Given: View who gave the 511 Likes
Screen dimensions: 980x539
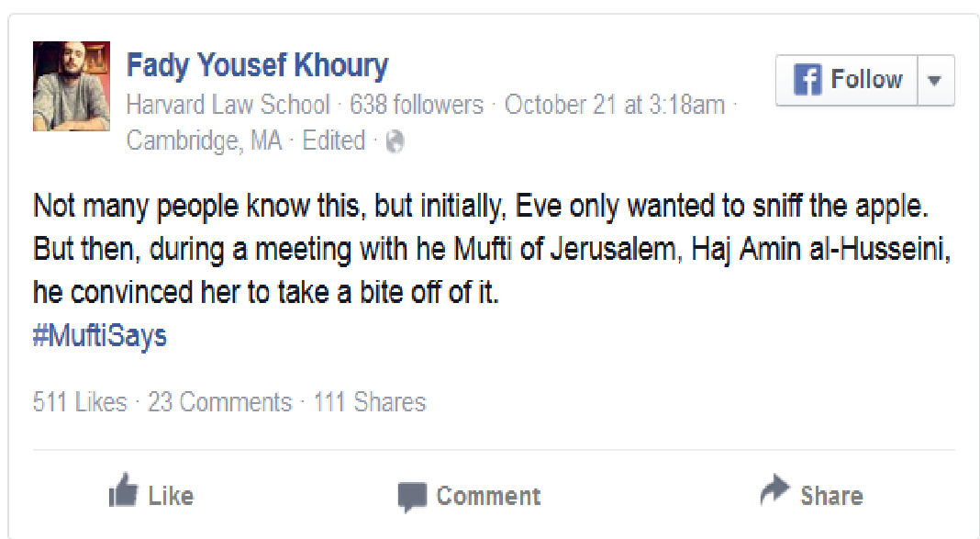Looking at the screenshot, I should click(x=80, y=402).
